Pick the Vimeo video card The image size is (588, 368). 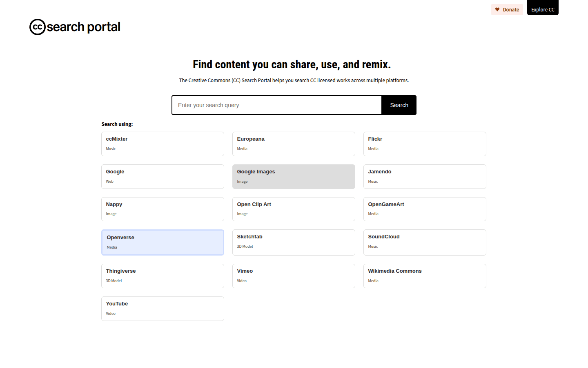pyautogui.click(x=294, y=276)
